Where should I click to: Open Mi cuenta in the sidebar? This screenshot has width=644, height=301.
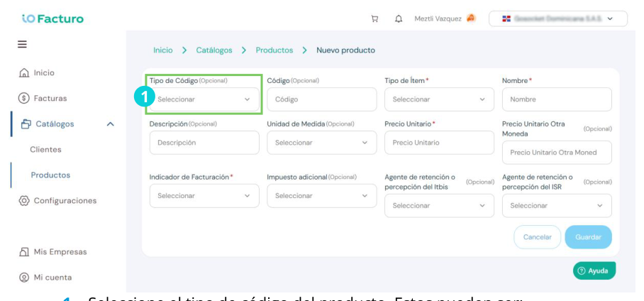[x=52, y=278]
